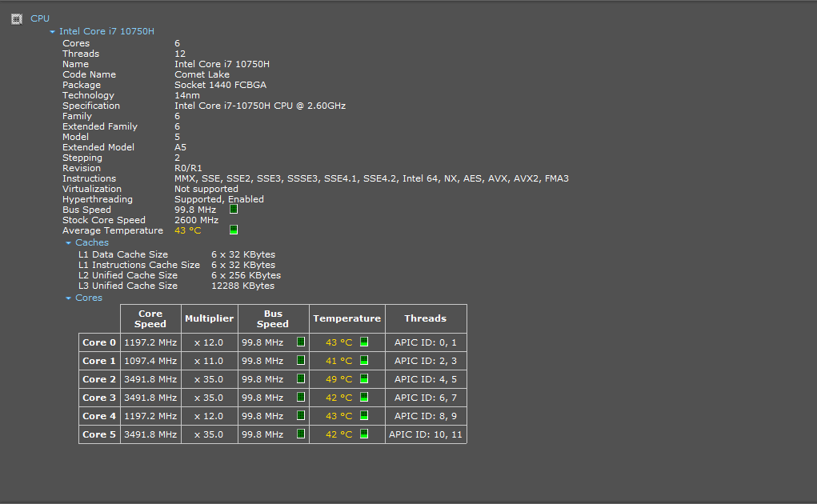The image size is (817, 504).
Task: Click the L1 Instructions Cache Size label
Action: click(139, 265)
